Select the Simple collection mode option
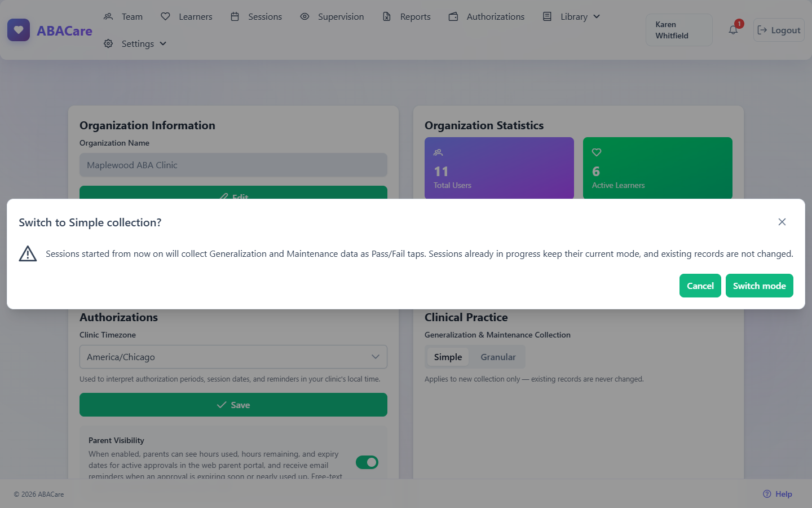 (448, 357)
